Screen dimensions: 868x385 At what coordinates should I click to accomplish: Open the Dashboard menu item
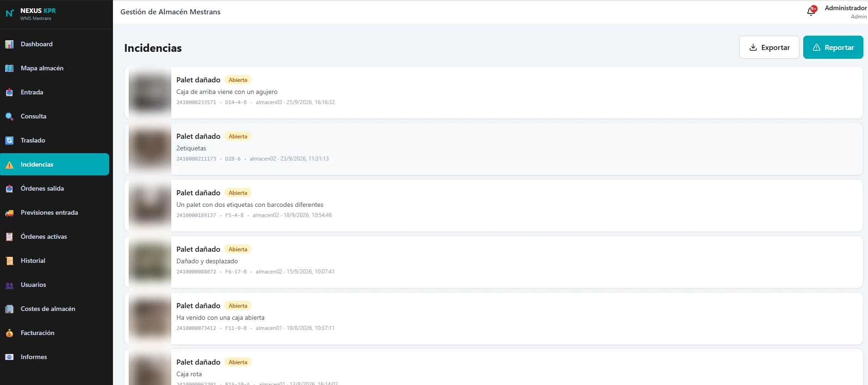pos(55,44)
